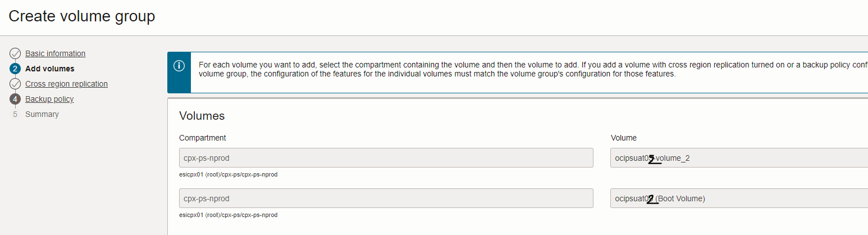Click the Basic information step checkmark icon
Viewport: 868px width, 235px height.
[15, 53]
